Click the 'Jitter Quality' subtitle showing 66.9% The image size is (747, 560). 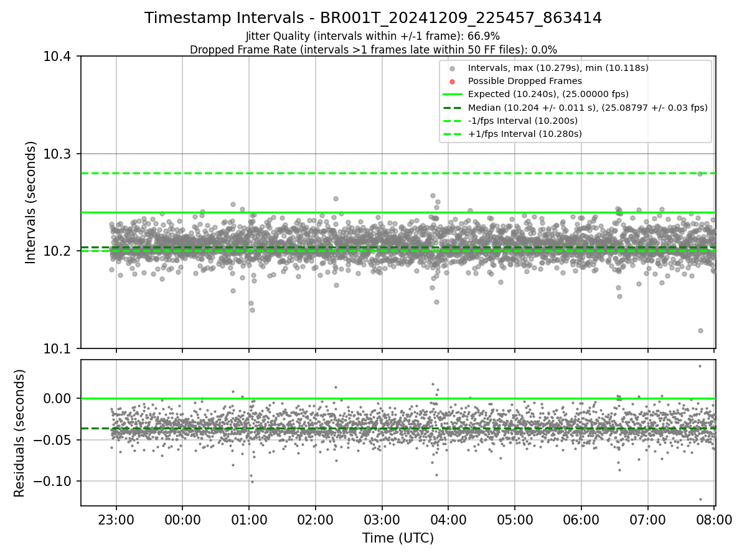coord(373,36)
